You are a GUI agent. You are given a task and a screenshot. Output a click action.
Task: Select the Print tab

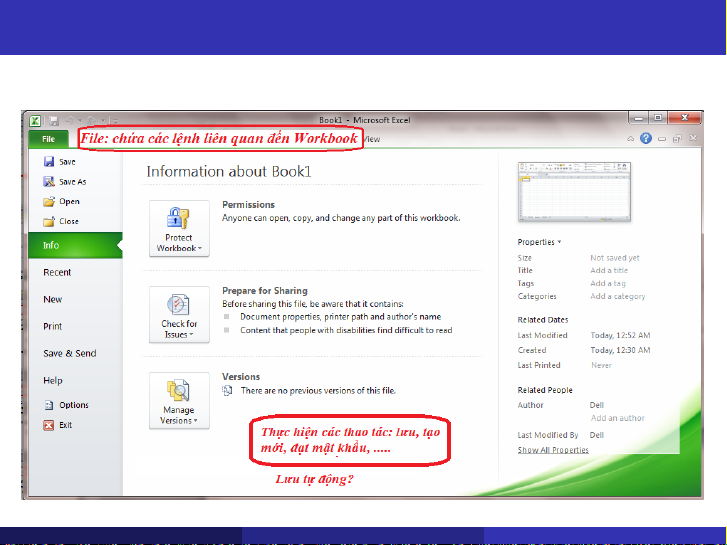(x=52, y=326)
